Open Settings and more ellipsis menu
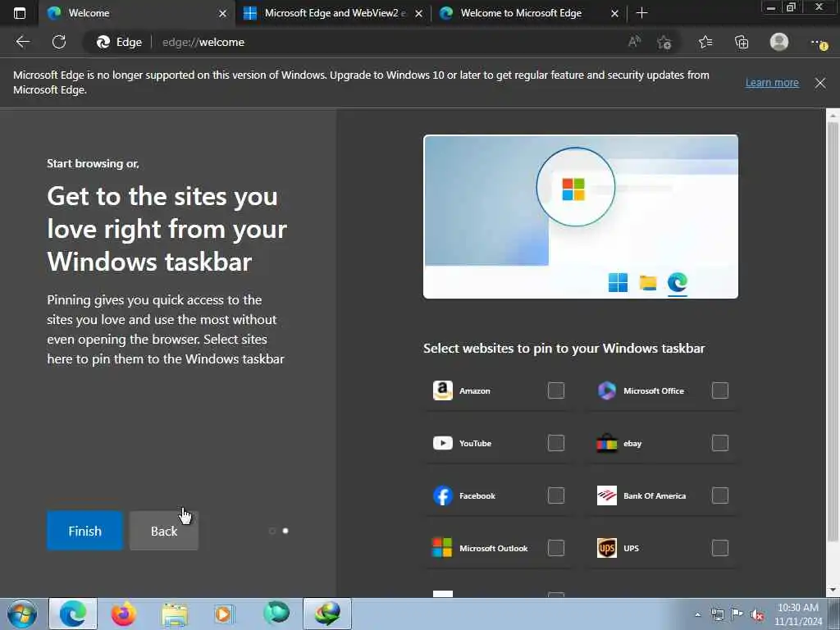Screen dimensions: 840x630 click(818, 43)
